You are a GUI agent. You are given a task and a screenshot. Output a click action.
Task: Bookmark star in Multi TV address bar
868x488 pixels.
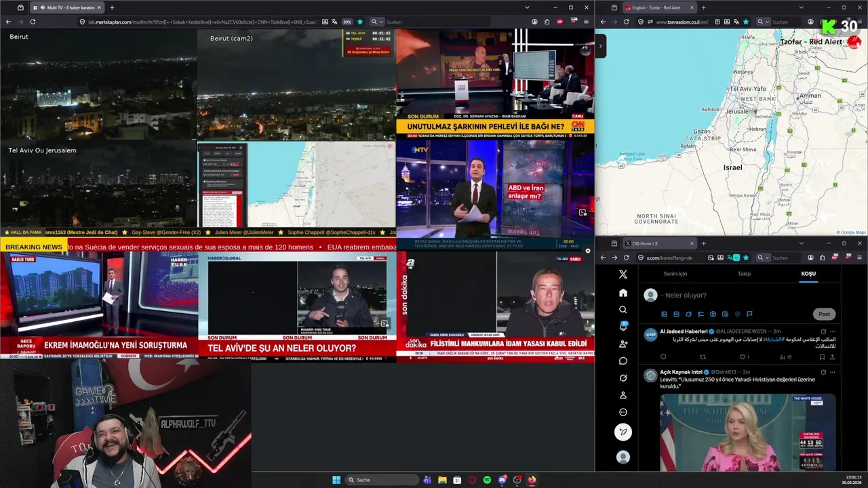tap(360, 22)
